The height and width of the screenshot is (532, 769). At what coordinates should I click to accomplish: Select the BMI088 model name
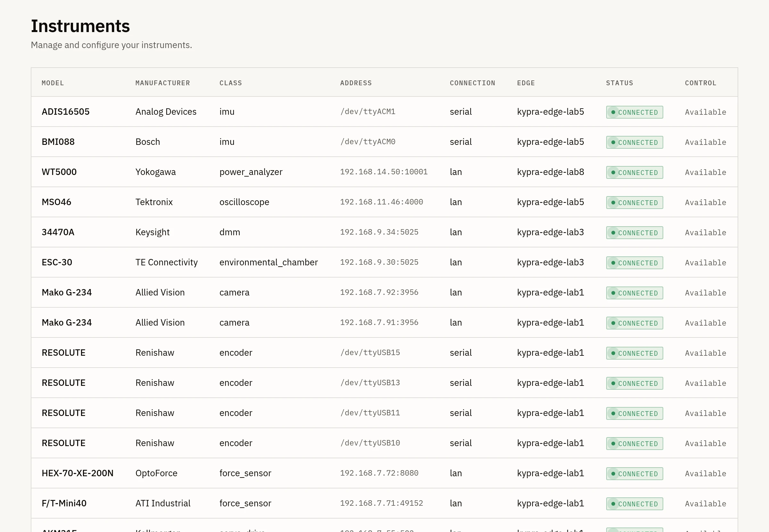click(58, 142)
